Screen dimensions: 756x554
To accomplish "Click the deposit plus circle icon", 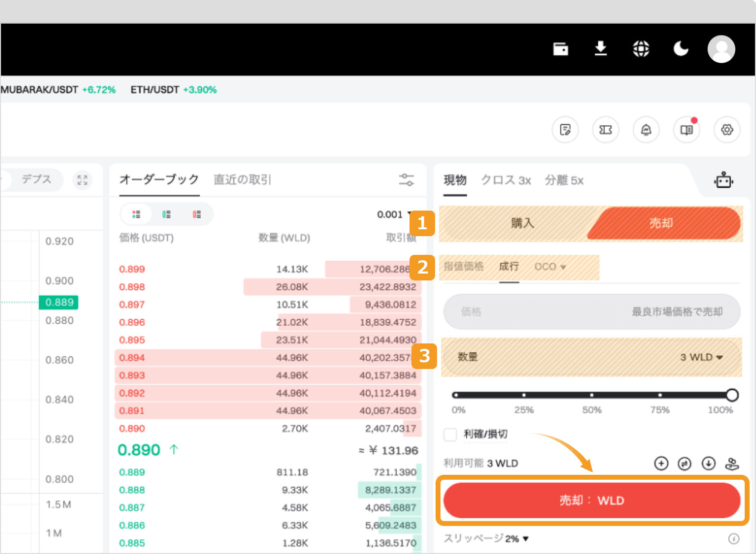I will [x=661, y=463].
